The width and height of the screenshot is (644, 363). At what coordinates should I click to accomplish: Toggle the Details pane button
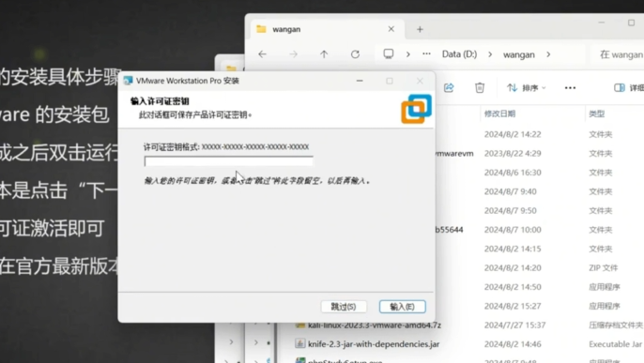(628, 88)
